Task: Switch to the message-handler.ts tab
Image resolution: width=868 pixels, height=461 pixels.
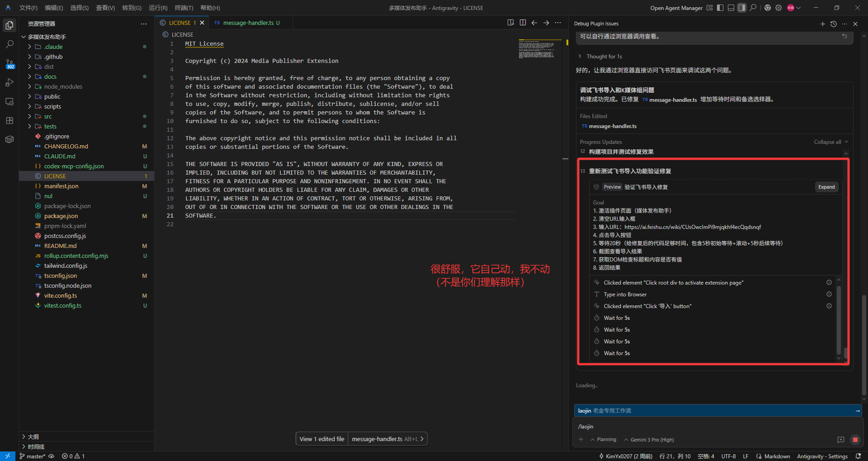Action: 248,23
